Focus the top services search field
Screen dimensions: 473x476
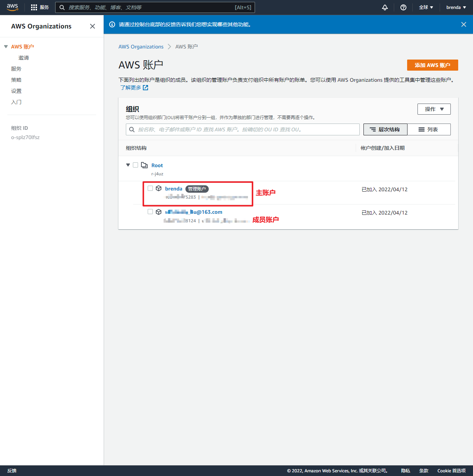pyautogui.click(x=155, y=7)
